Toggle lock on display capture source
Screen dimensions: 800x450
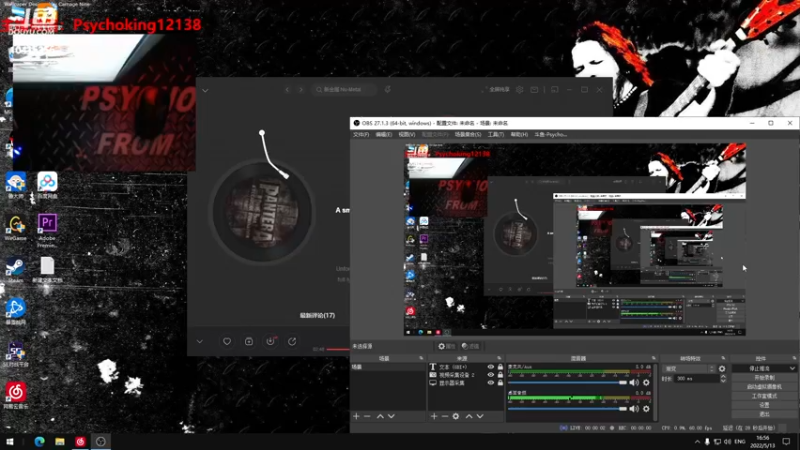pos(501,383)
